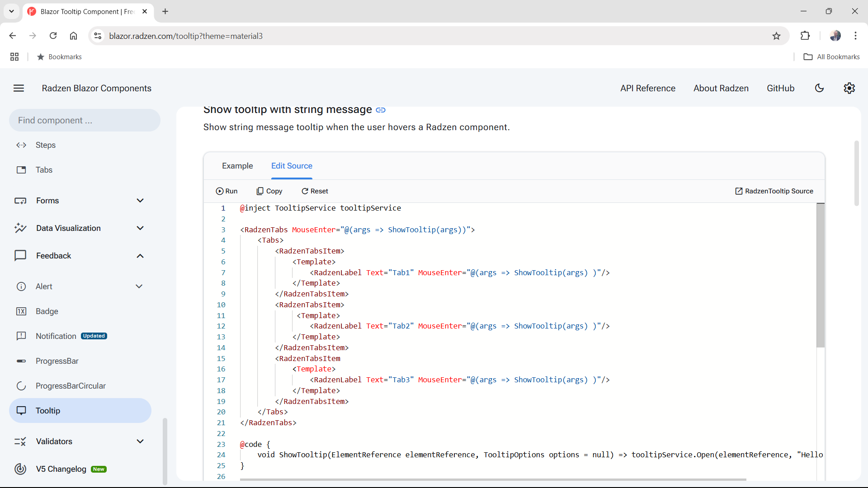Click the Find component search field
The width and height of the screenshot is (868, 488).
tap(84, 120)
